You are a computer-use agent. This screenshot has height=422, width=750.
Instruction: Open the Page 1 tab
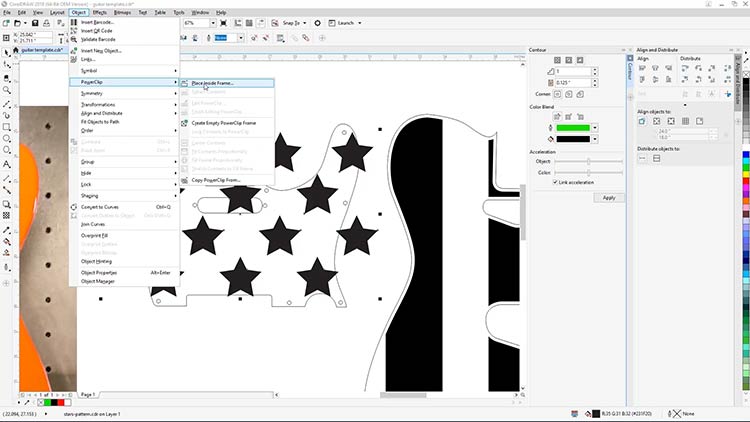(x=88, y=395)
